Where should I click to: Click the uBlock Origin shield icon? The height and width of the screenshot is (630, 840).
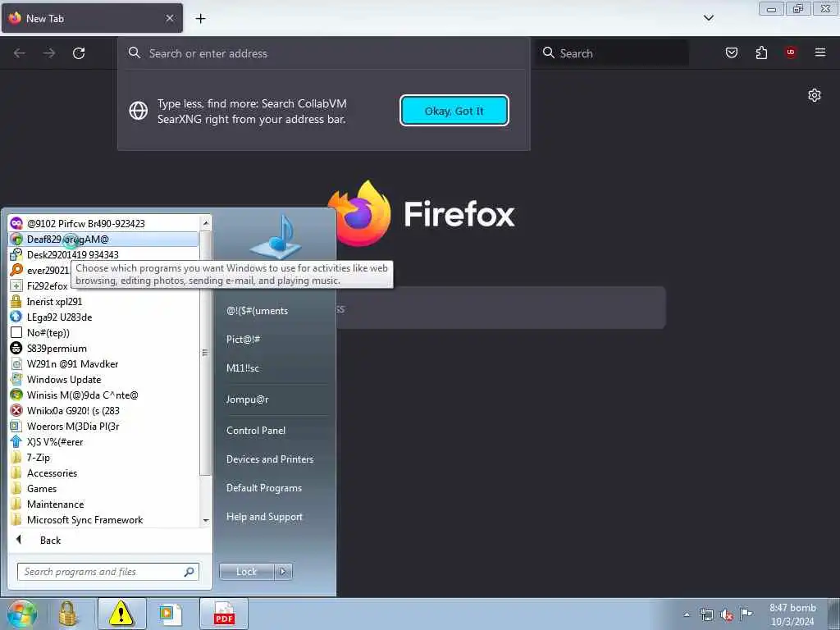coord(791,52)
